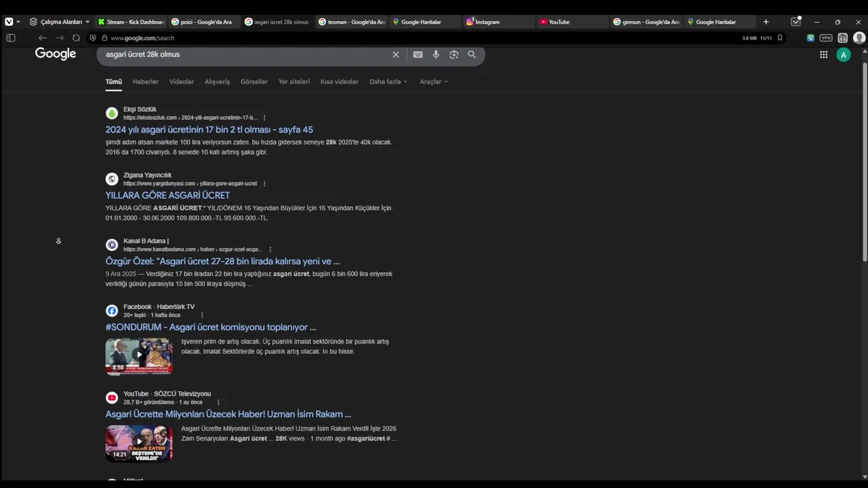This screenshot has height=488, width=868.
Task: Switch to teoman Google search tab
Action: tap(351, 22)
